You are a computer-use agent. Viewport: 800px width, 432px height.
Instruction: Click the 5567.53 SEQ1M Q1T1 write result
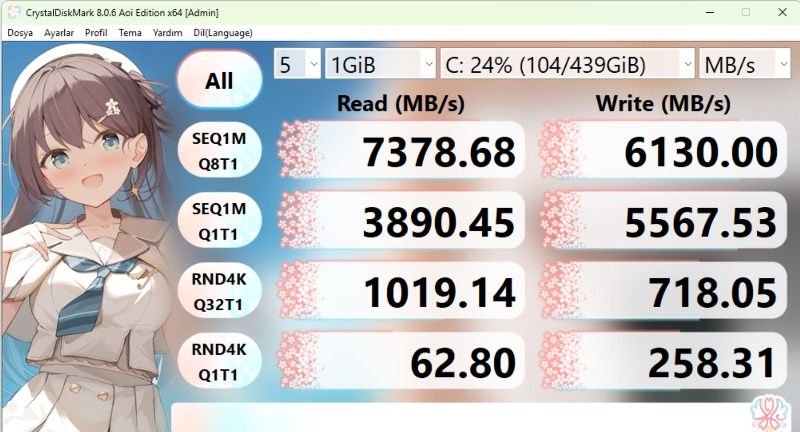tap(663, 221)
